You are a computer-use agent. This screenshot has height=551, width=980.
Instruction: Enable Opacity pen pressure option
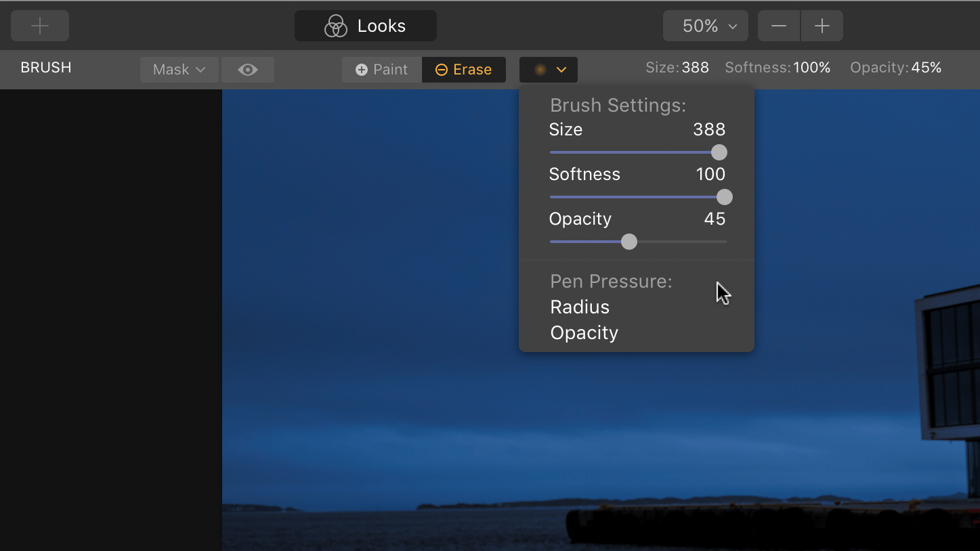pos(584,333)
